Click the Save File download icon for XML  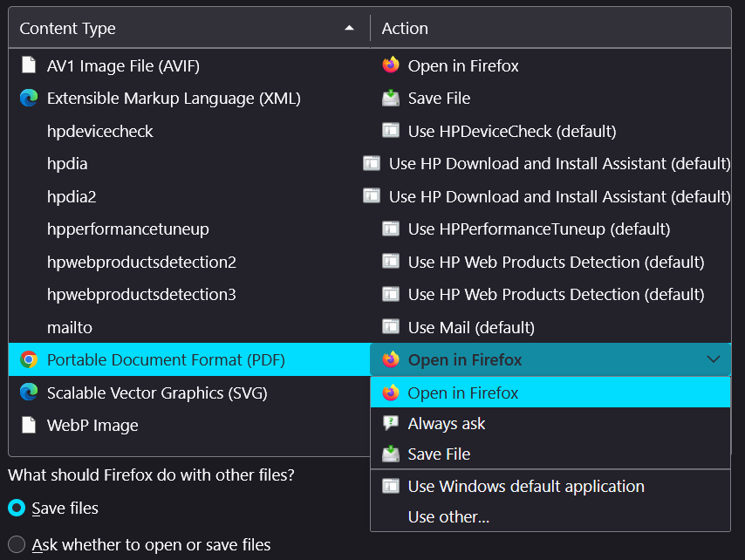[x=390, y=98]
